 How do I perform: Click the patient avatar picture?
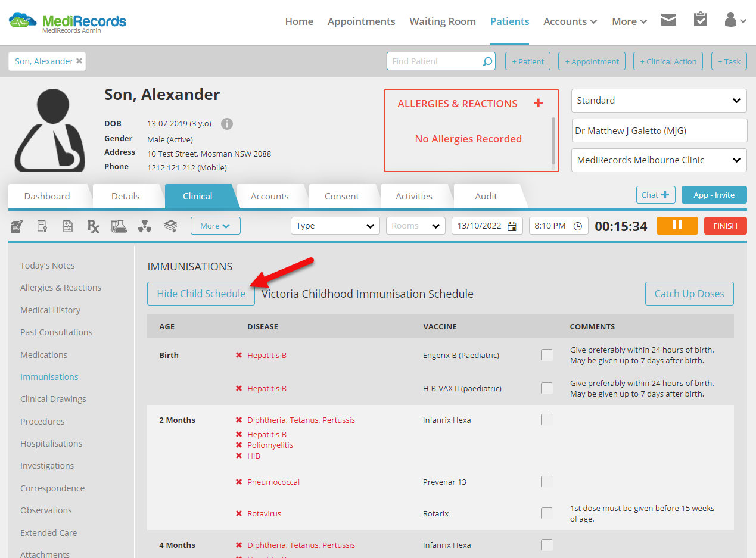click(x=49, y=130)
